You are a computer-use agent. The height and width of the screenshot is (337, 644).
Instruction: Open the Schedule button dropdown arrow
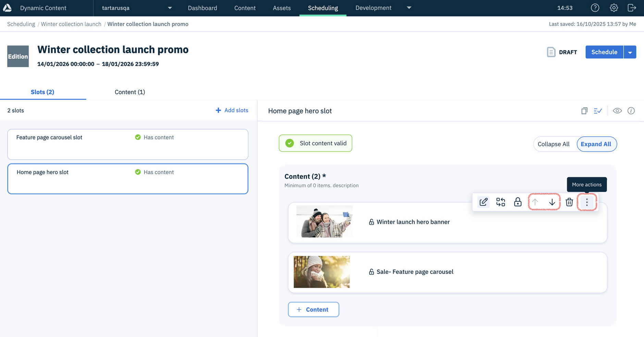pos(630,52)
